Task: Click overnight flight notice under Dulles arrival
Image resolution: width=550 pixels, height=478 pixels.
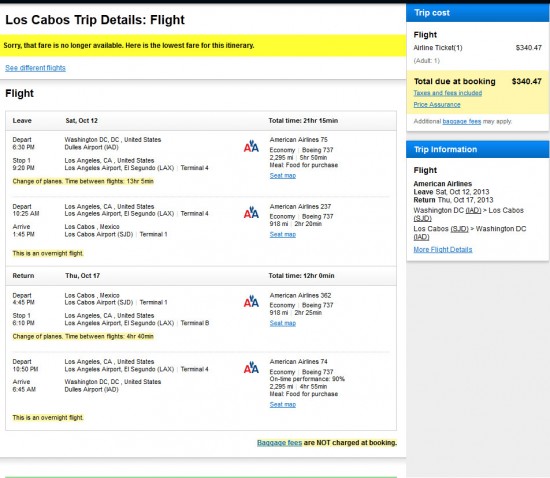Action: coord(48,417)
